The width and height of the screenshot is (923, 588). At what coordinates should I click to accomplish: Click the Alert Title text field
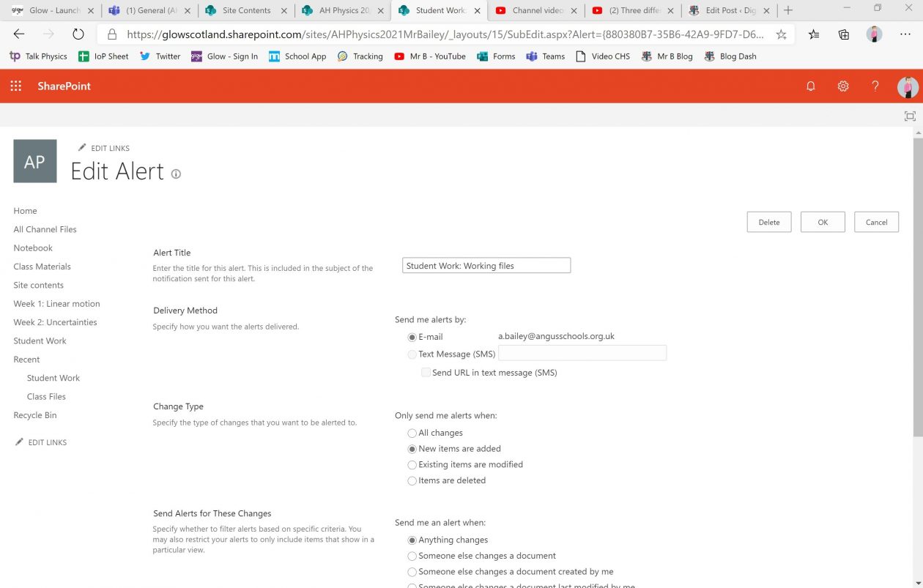486,266
